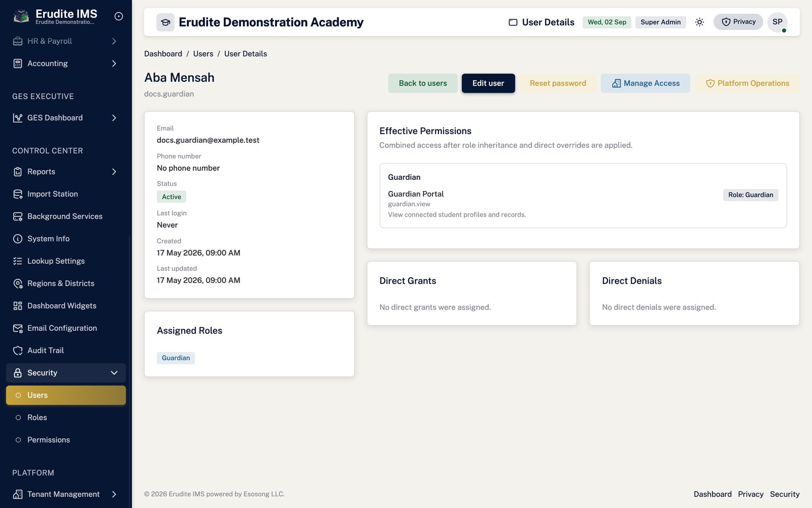Open the Permissions sidebar item

pos(66,440)
